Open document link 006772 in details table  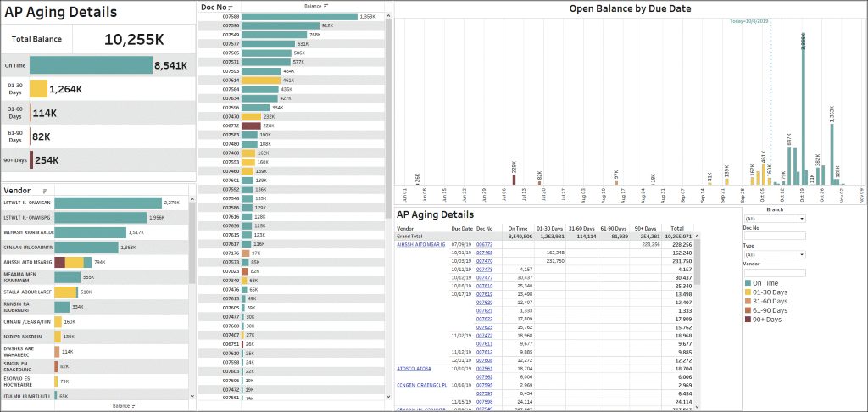[x=484, y=243]
